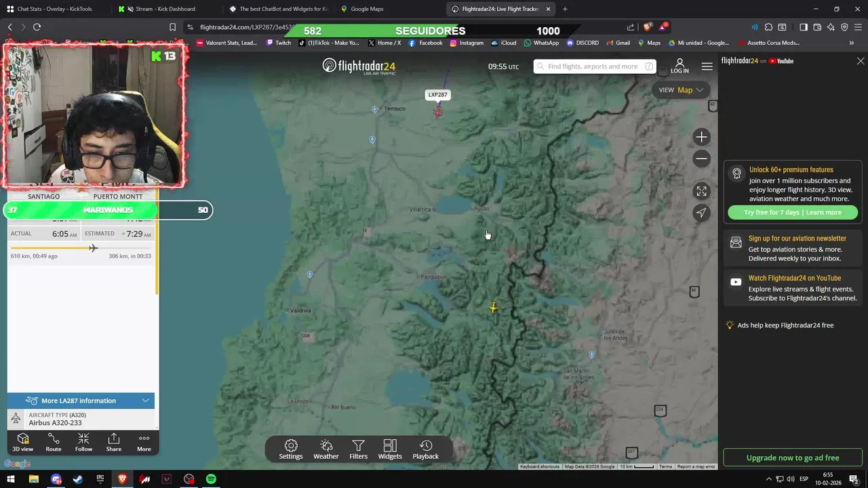
Task: Toggle the browser sidebar panel
Action: pyautogui.click(x=804, y=27)
